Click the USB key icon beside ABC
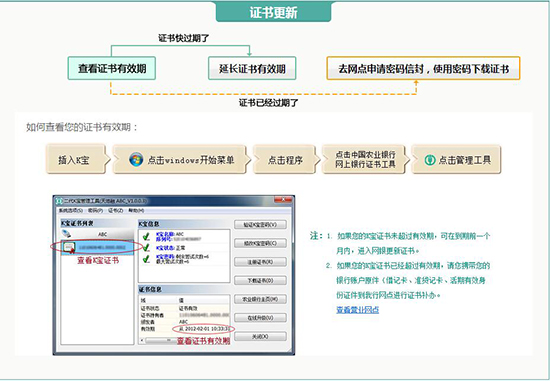 66,234
